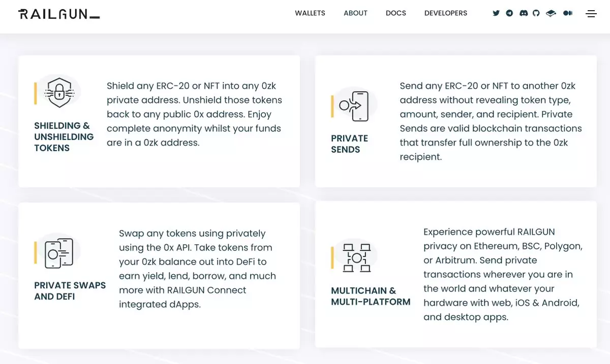The height and width of the screenshot is (364, 610).
Task: Expand the hamburger menu
Action: 591,14
